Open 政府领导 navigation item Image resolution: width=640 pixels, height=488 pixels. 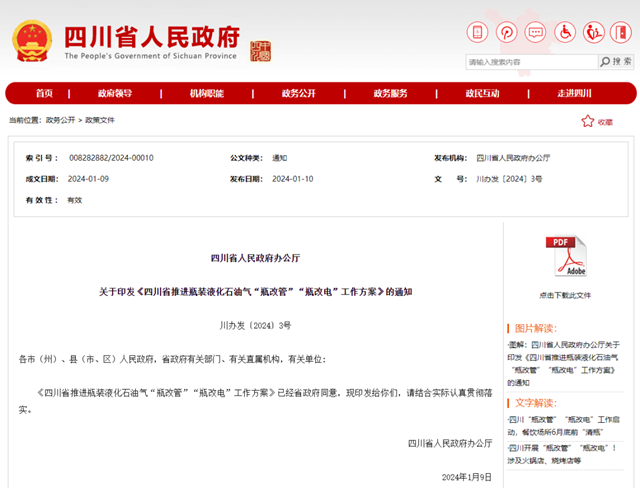(115, 93)
